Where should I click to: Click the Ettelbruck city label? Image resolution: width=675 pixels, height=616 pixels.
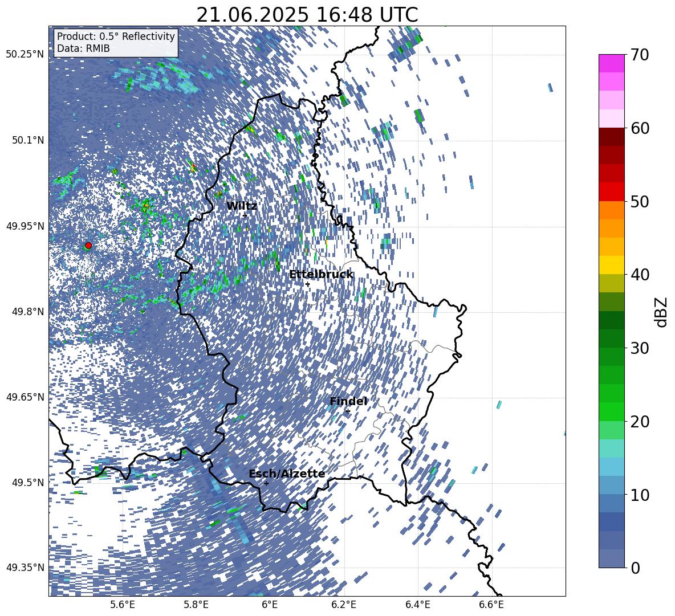coord(321,275)
